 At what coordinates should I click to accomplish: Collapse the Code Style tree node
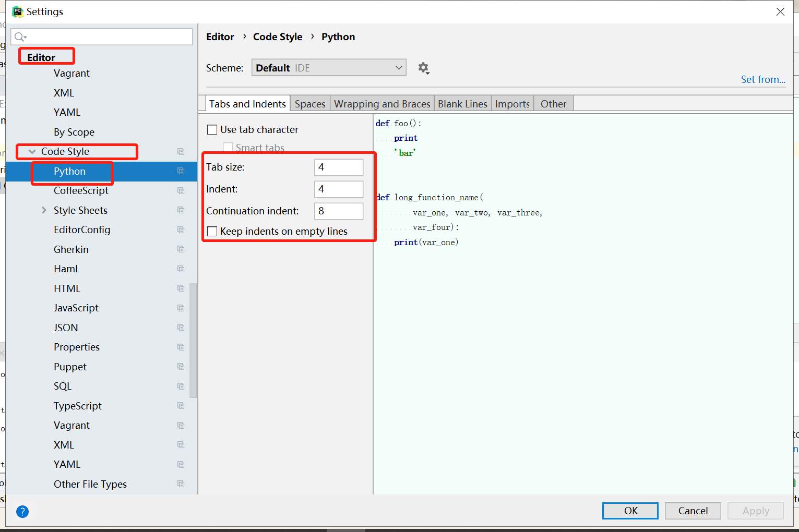tap(32, 152)
